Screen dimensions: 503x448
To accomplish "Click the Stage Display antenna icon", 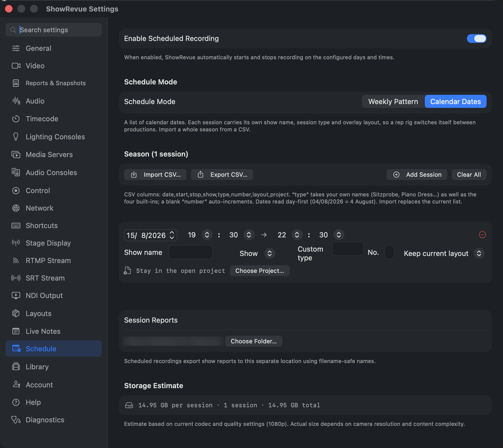I will point(16,243).
